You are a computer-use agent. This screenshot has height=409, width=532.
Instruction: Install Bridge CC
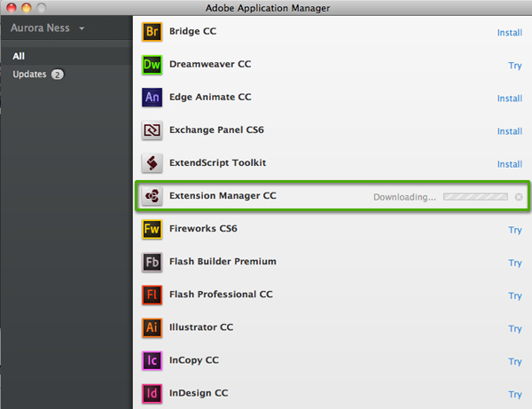pos(510,33)
